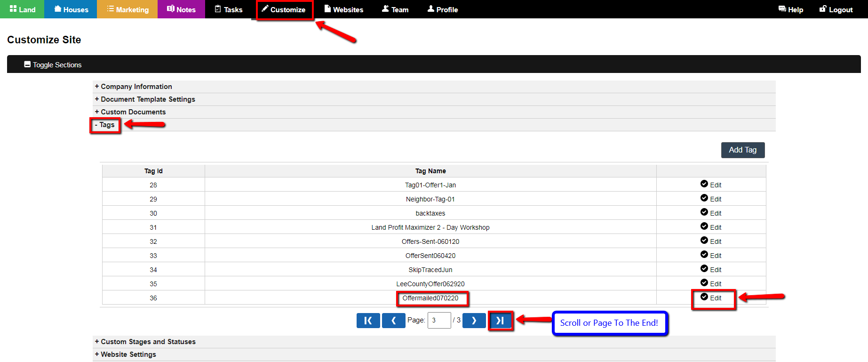
Task: Select the tag name LeeCountyOffer062920
Action: [x=430, y=284]
